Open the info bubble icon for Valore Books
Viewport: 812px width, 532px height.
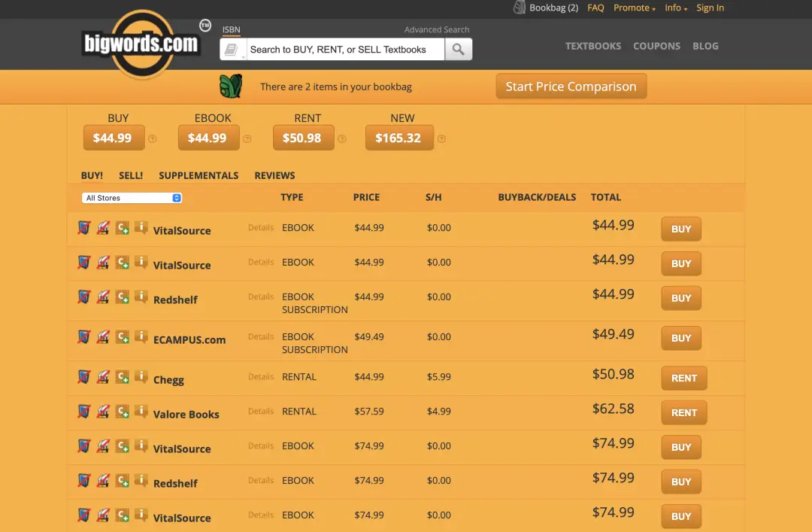point(141,411)
